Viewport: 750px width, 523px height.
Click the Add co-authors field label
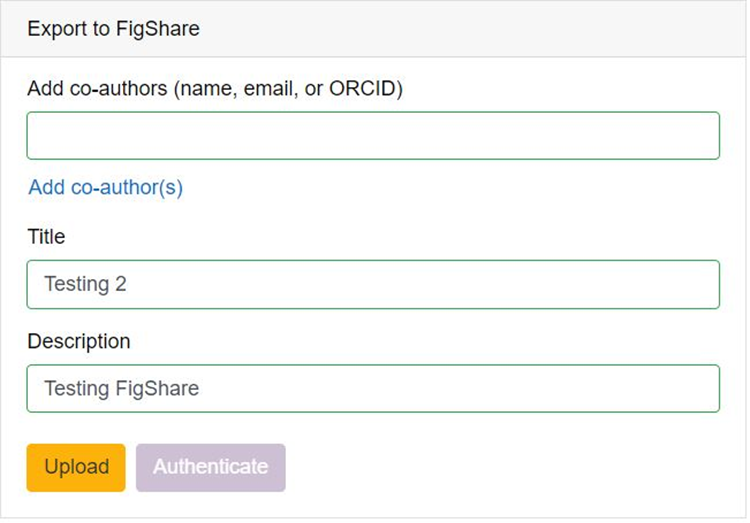214,88
